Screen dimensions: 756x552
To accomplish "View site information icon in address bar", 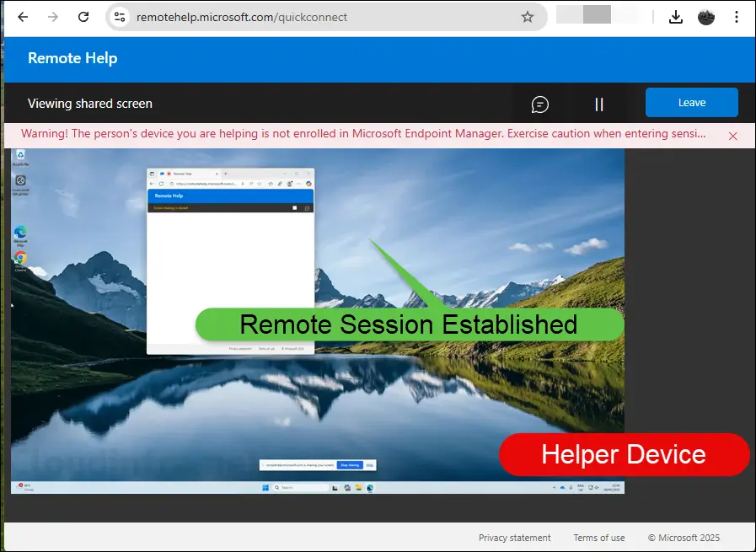I will [120, 17].
